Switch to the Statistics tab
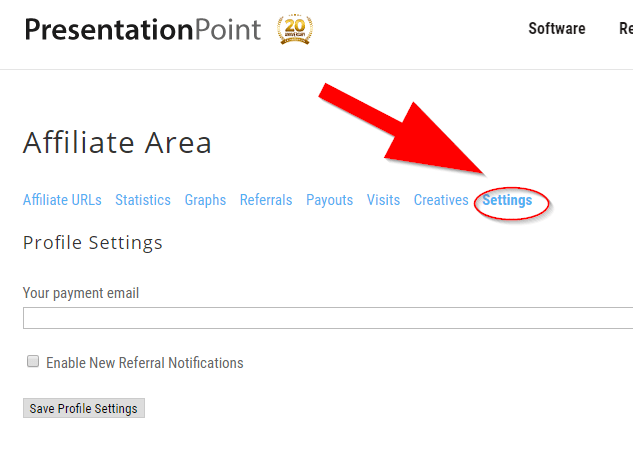The height and width of the screenshot is (458, 633). 143,200
